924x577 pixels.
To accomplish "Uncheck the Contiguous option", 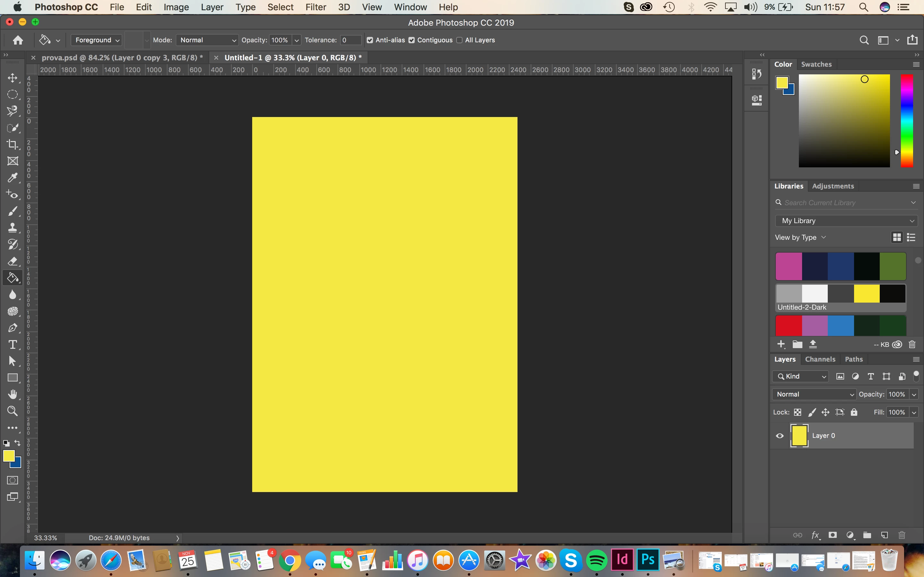I will pyautogui.click(x=412, y=40).
